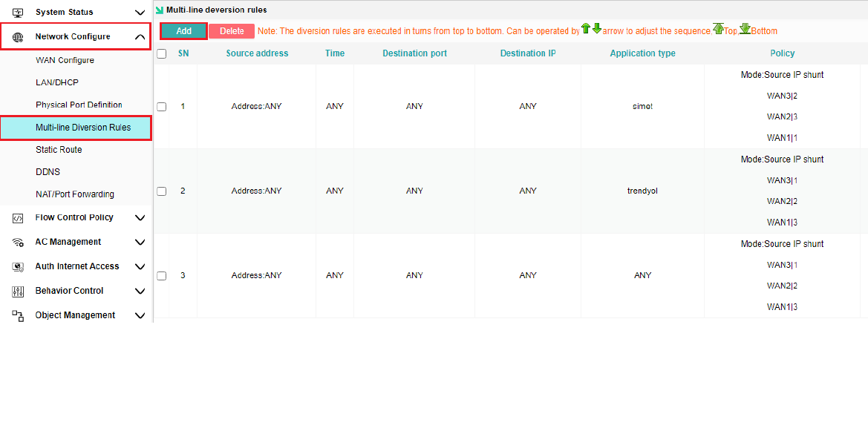Click the System Status monitor icon
This screenshot has height=428, width=868.
(x=19, y=13)
